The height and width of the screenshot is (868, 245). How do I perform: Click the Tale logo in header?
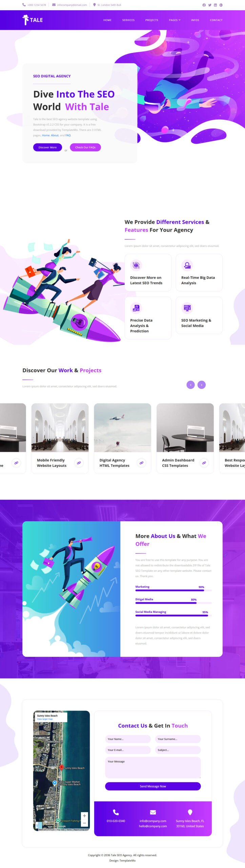pyautogui.click(x=33, y=20)
